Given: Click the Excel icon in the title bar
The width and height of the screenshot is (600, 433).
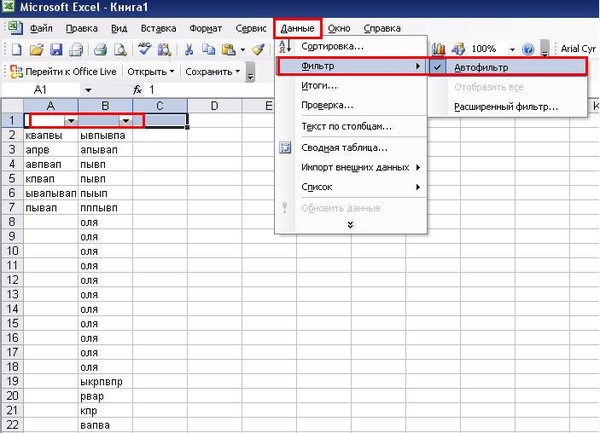Looking at the screenshot, I should coord(8,6).
